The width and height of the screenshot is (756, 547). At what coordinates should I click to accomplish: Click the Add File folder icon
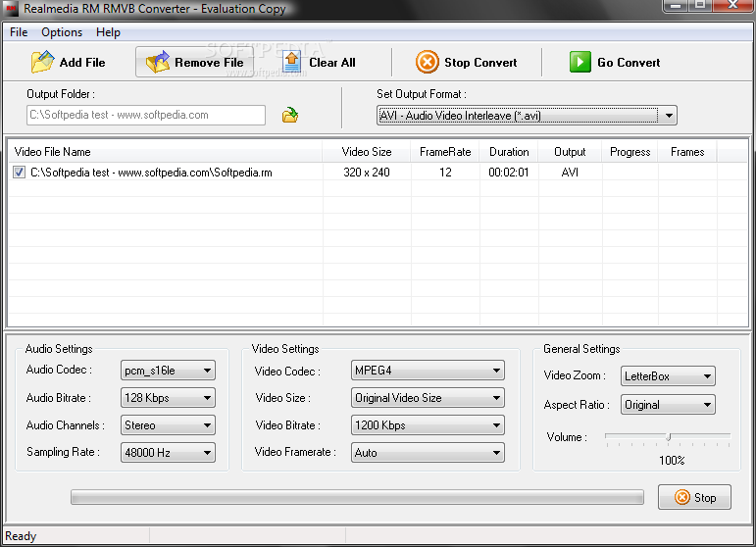click(42, 62)
